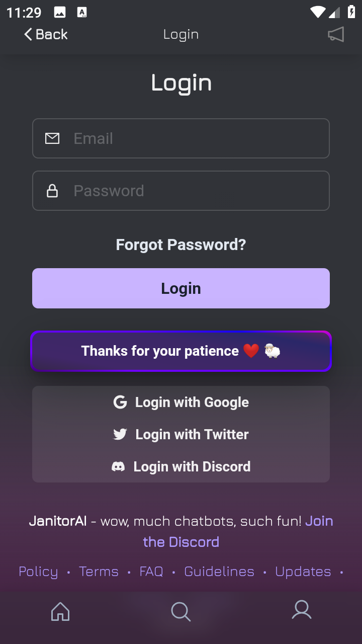The width and height of the screenshot is (362, 644).
Task: Focus the Password input field
Action: click(x=196, y=191)
